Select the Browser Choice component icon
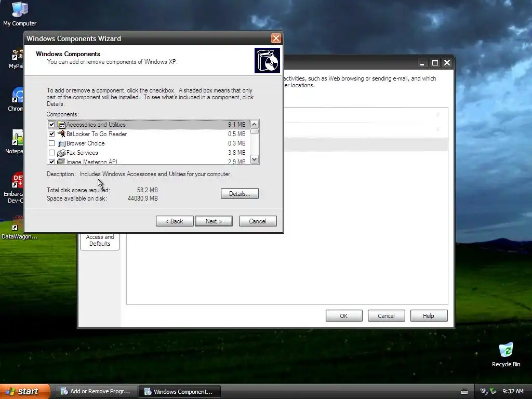The width and height of the screenshot is (532, 399). (61, 143)
